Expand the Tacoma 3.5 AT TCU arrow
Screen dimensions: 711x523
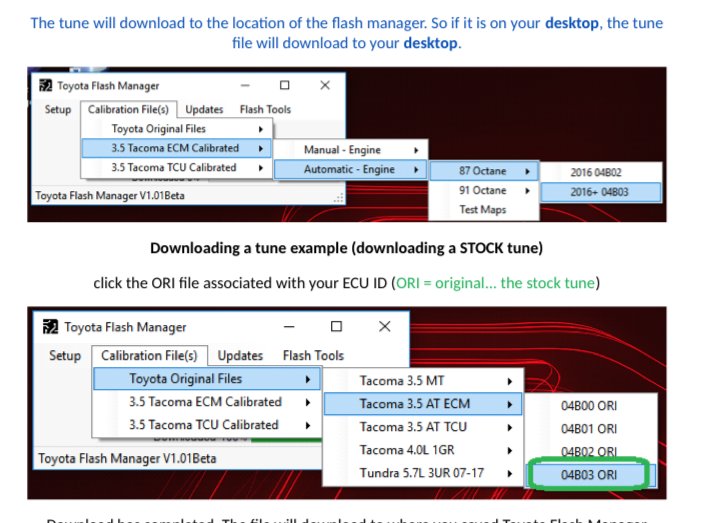(x=509, y=427)
